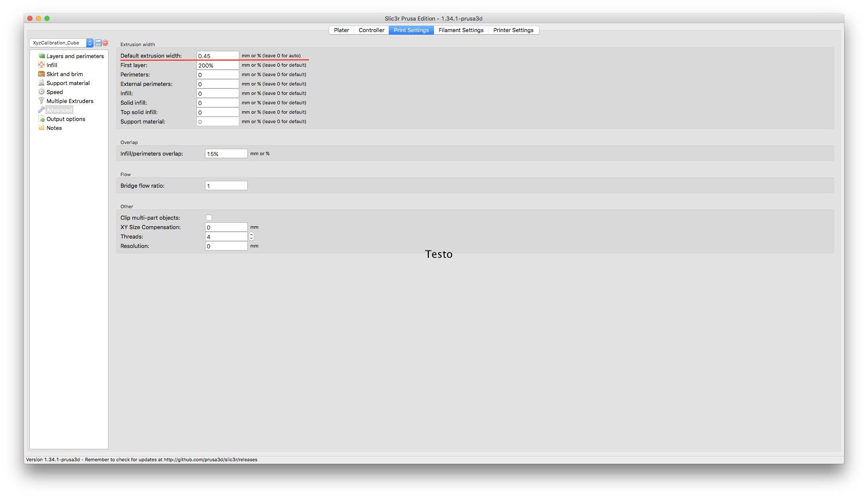Open the Controller tab
Viewport: 868px width, 498px height.
(371, 30)
